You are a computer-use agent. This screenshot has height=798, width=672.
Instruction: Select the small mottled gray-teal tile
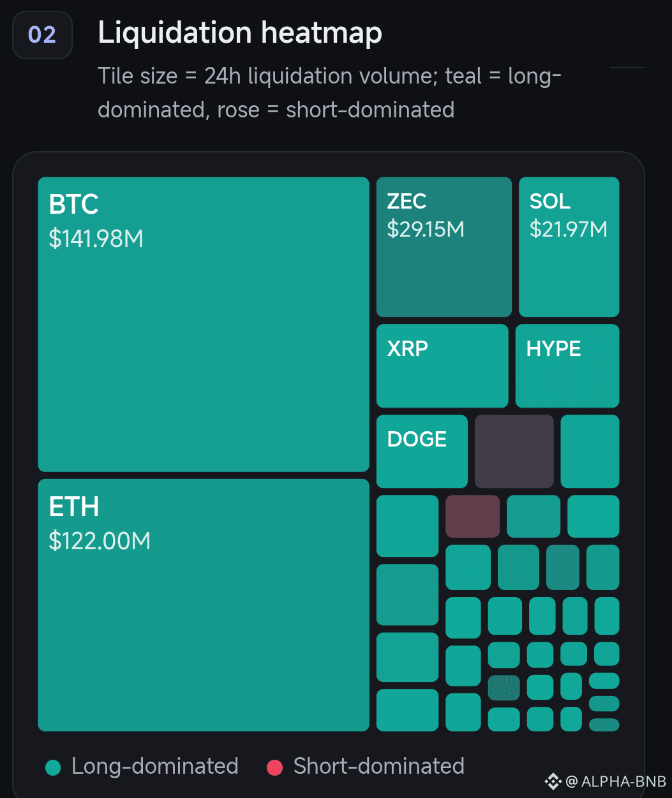(x=504, y=688)
